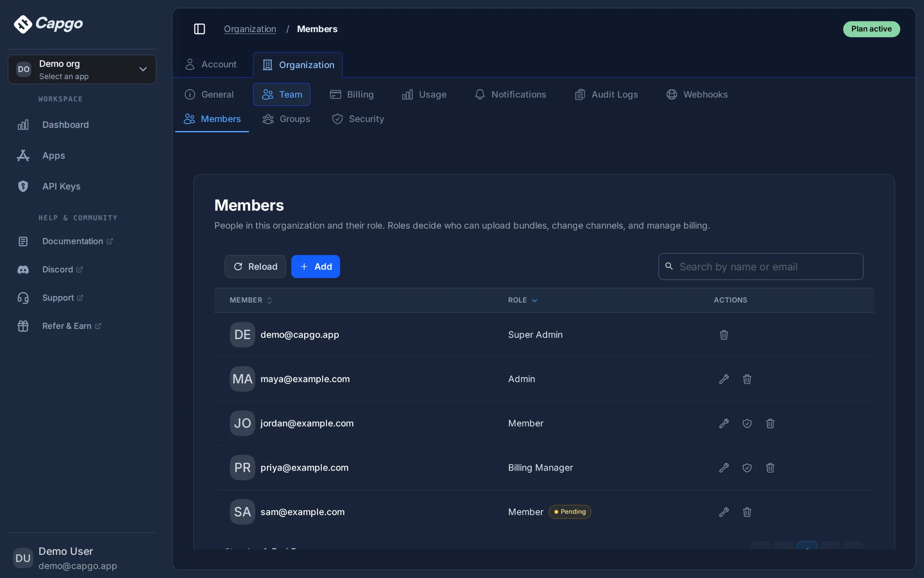The image size is (924, 578).
Task: Edit role for jordan@example.com
Action: [x=724, y=423]
